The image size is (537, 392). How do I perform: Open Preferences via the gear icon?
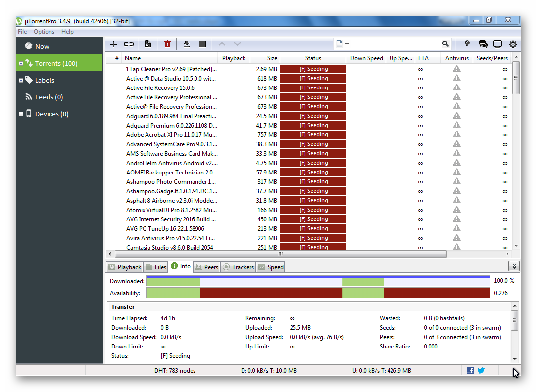tap(513, 44)
